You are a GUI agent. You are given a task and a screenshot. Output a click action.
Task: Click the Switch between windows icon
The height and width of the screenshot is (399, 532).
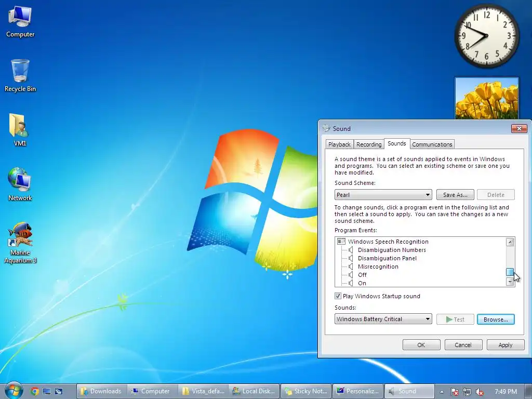(59, 391)
